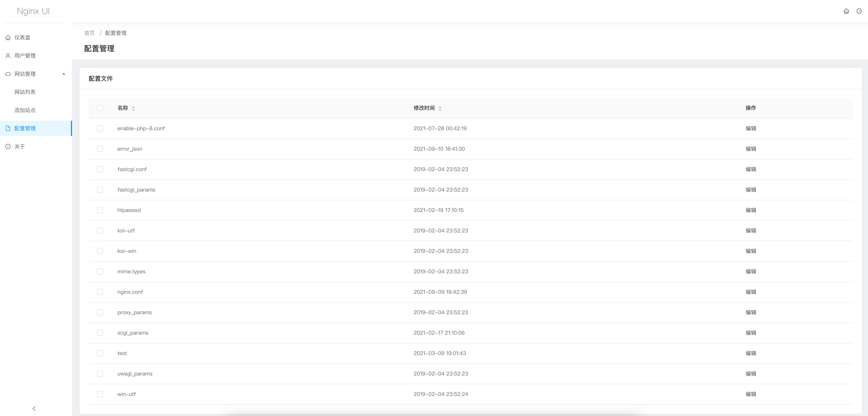
Task: Collapse sidebar using the left arrow icon
Action: pos(34,408)
